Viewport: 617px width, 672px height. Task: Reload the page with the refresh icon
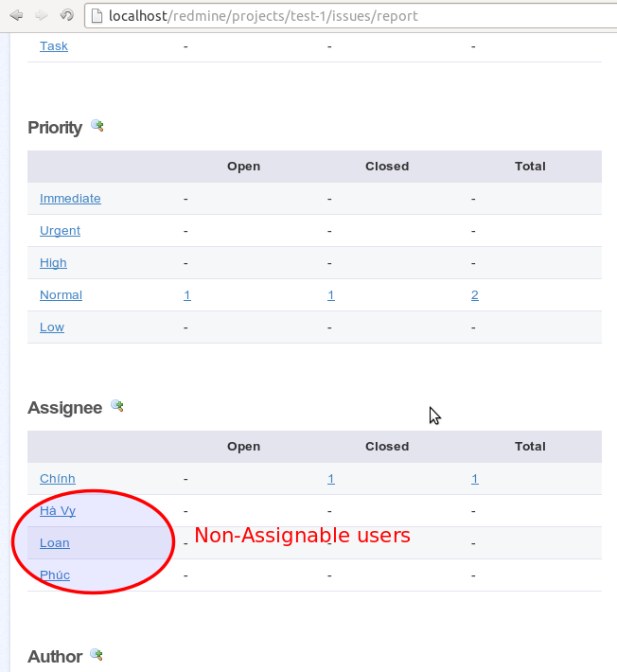66,15
